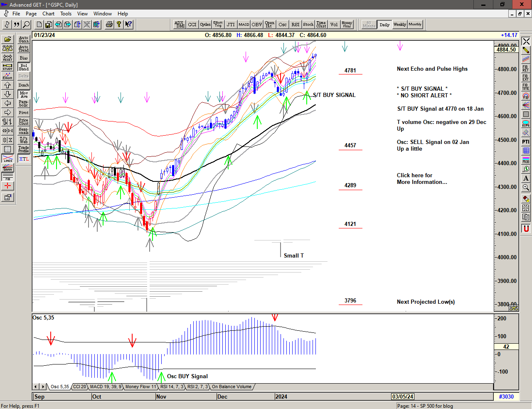Select the GANN angles tool
Image resolution: width=532 pixels, height=409 pixels.
click(x=7, y=168)
